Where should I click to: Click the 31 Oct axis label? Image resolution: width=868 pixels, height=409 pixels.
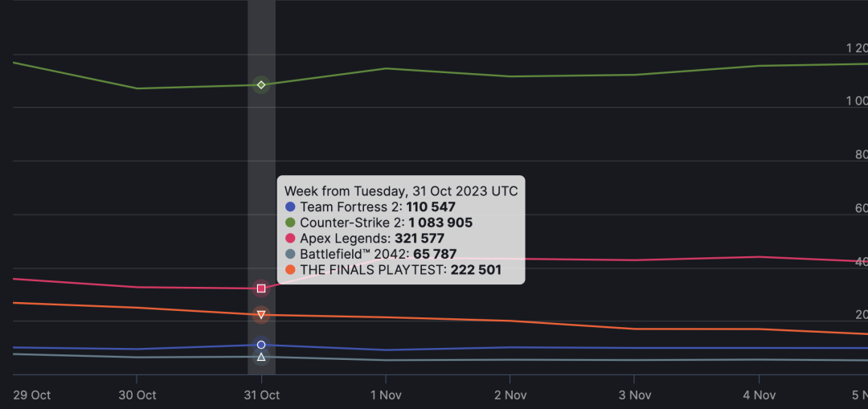coord(261,395)
